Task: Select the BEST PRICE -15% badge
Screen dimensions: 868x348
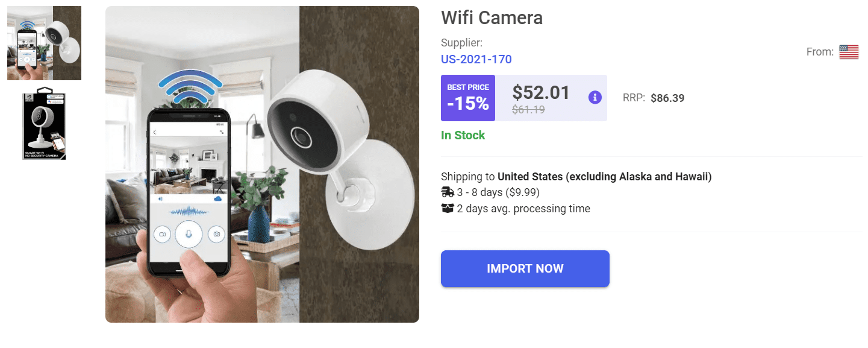Action: [x=467, y=96]
